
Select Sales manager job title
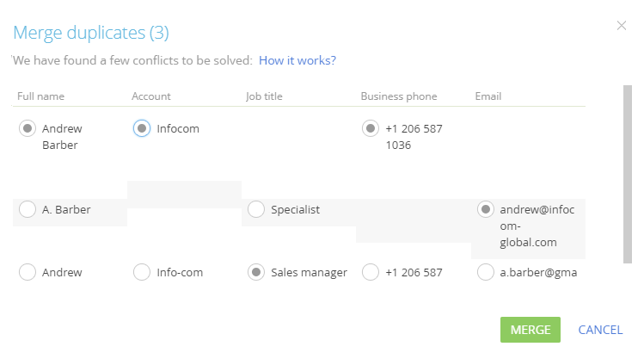coord(256,272)
